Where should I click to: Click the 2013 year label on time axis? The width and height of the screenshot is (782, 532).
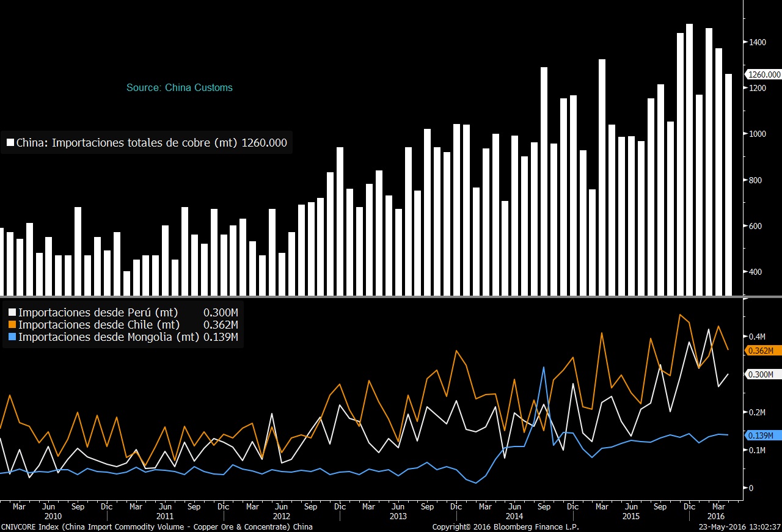[x=398, y=516]
